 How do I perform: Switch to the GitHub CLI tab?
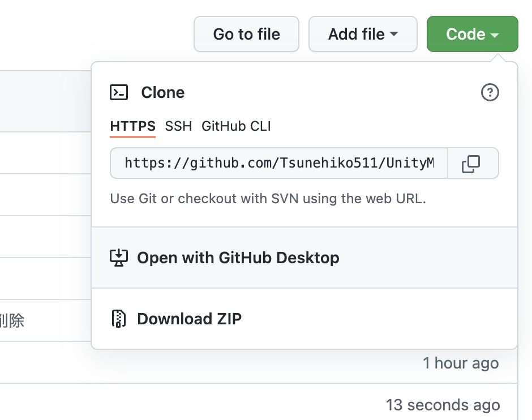coord(236,126)
